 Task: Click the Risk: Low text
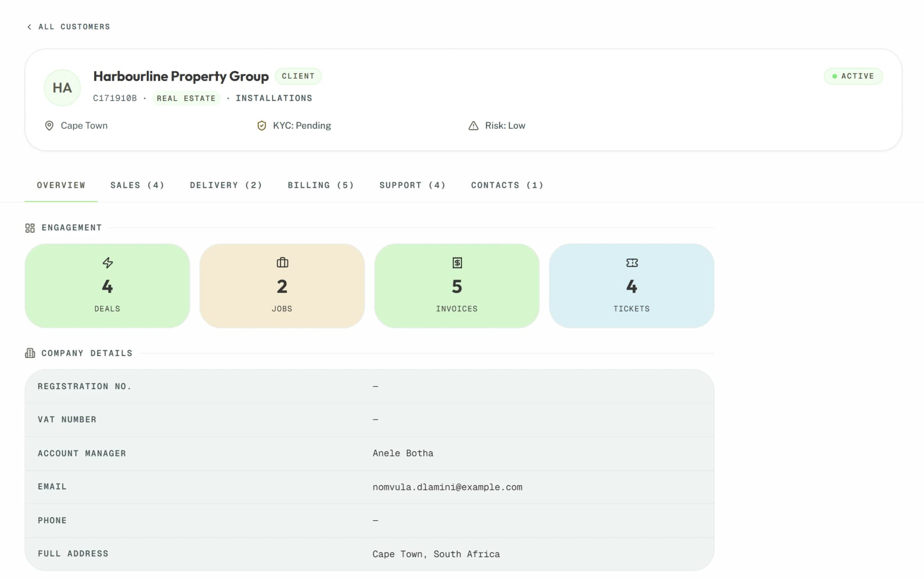[505, 126]
